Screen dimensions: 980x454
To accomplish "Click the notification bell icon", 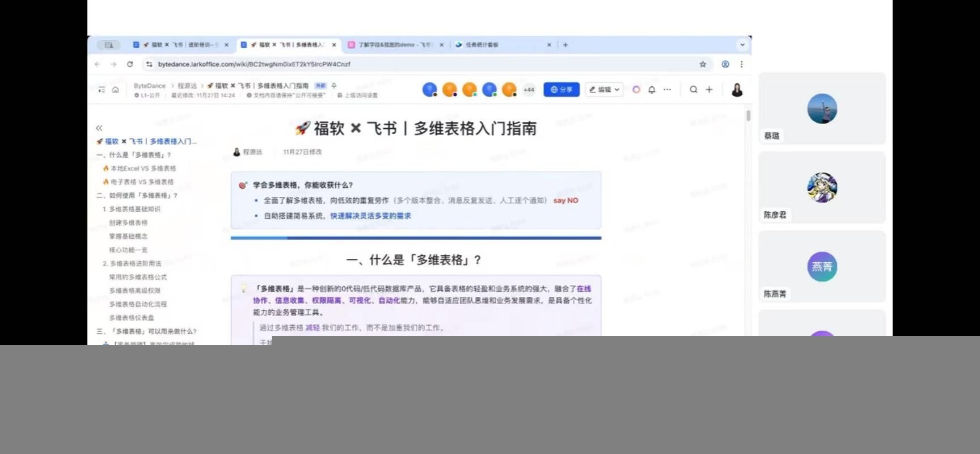I will tap(652, 90).
